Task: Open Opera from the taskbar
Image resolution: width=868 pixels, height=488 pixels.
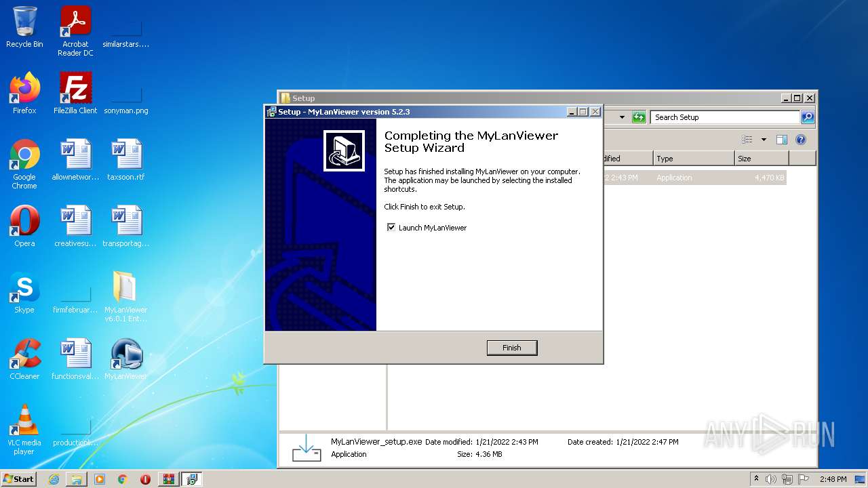Action: click(x=145, y=479)
